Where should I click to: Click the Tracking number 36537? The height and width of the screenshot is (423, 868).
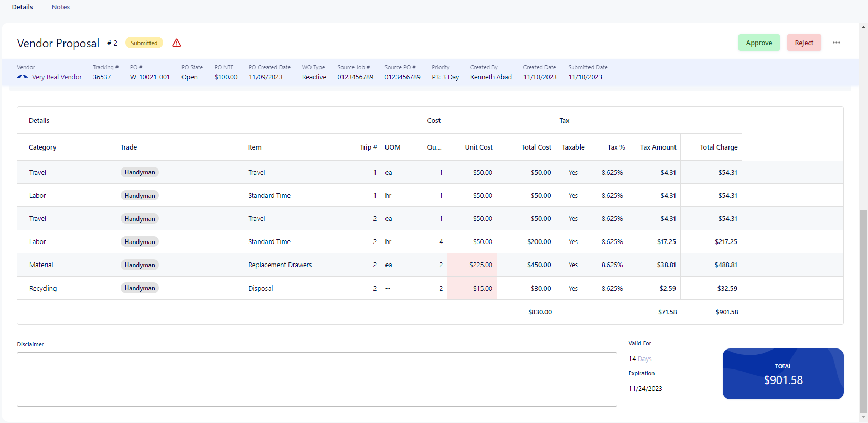pyautogui.click(x=102, y=77)
